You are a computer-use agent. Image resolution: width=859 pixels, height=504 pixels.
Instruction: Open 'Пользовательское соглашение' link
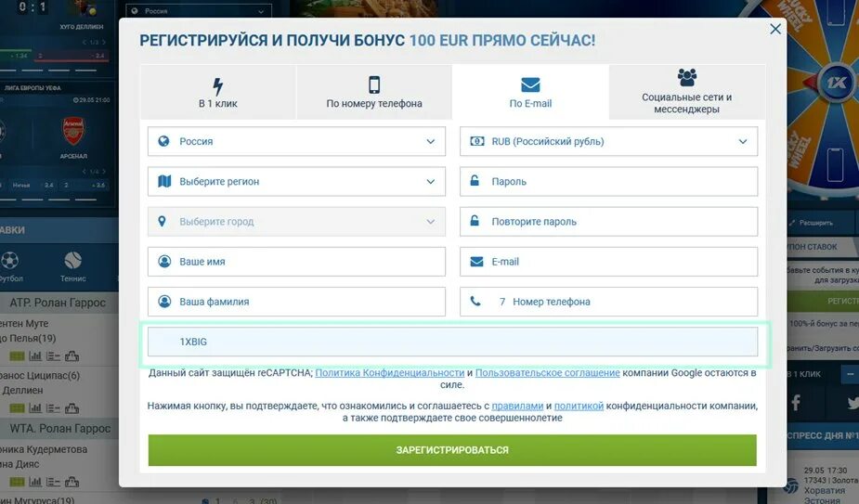point(547,372)
